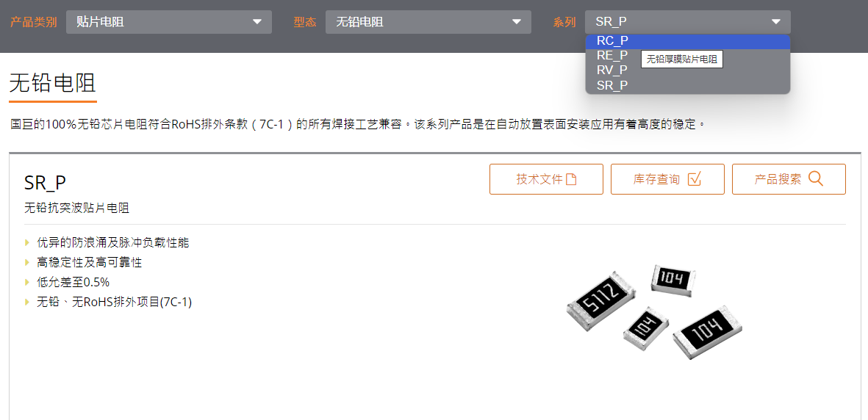Click the document icon in 技术文件 button

point(571,179)
